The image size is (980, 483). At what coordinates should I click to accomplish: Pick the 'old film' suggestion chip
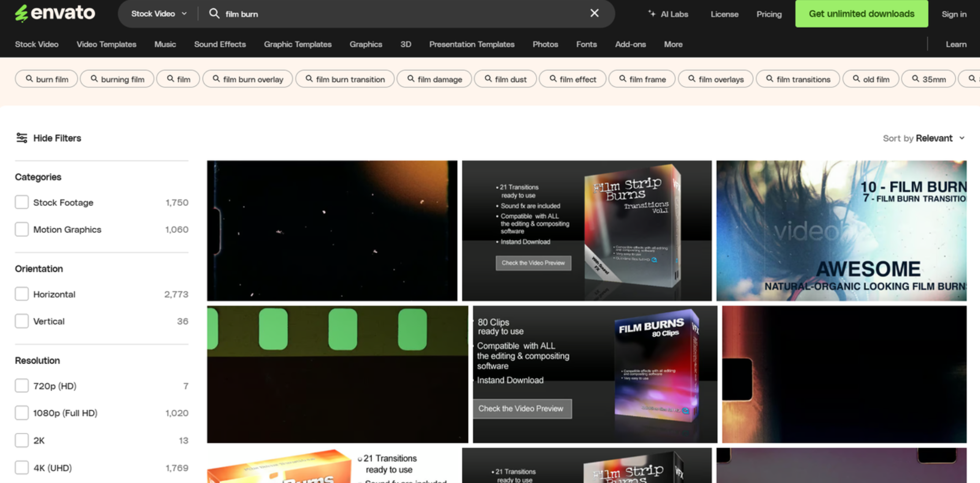pyautogui.click(x=871, y=79)
